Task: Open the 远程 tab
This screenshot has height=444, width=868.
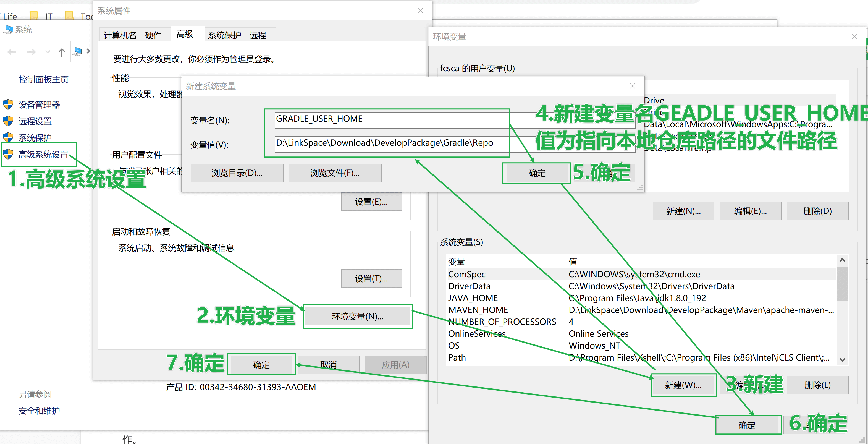Action: click(258, 35)
